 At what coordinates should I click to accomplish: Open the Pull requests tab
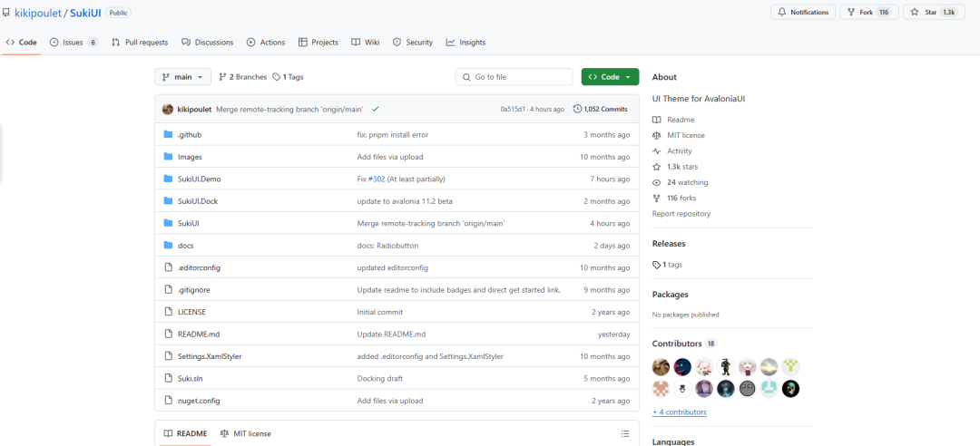tap(140, 43)
